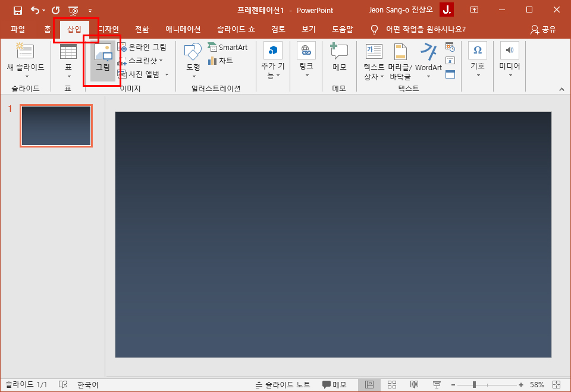Click 한국어 language in status bar
Viewport: 571px width, 392px height.
[x=88, y=385]
